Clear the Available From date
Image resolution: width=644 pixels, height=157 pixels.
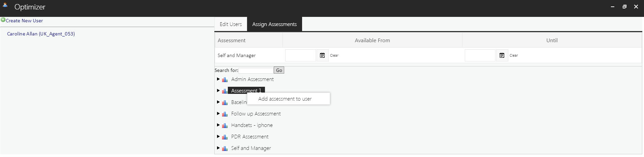click(334, 55)
